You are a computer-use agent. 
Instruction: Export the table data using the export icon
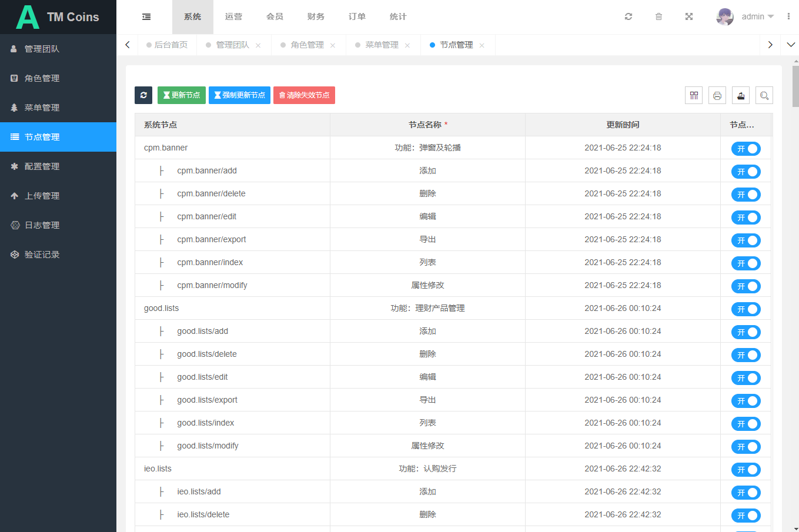(741, 95)
